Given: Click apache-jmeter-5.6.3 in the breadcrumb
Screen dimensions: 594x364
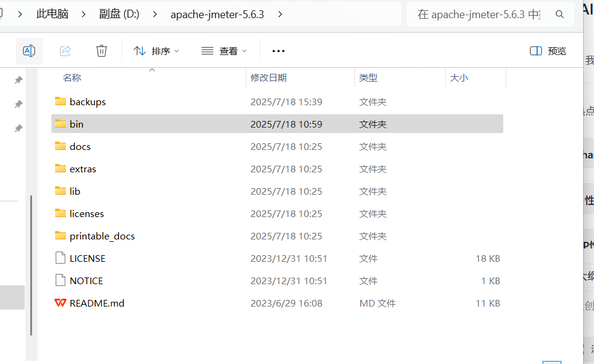Looking at the screenshot, I should coord(217,15).
